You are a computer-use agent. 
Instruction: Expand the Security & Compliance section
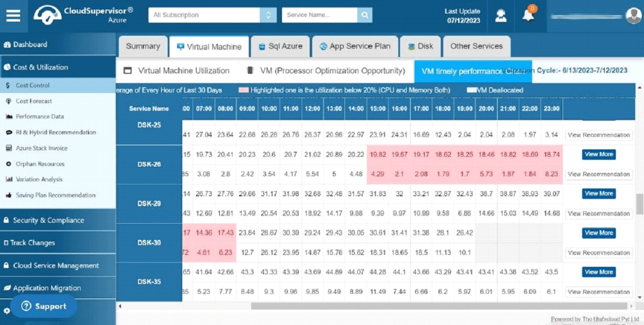tap(58, 220)
